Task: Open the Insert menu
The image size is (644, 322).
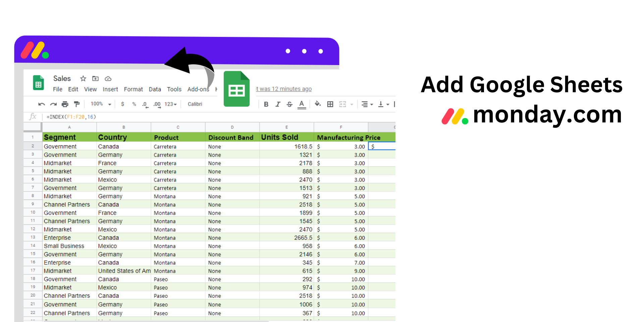Action: 110,89
